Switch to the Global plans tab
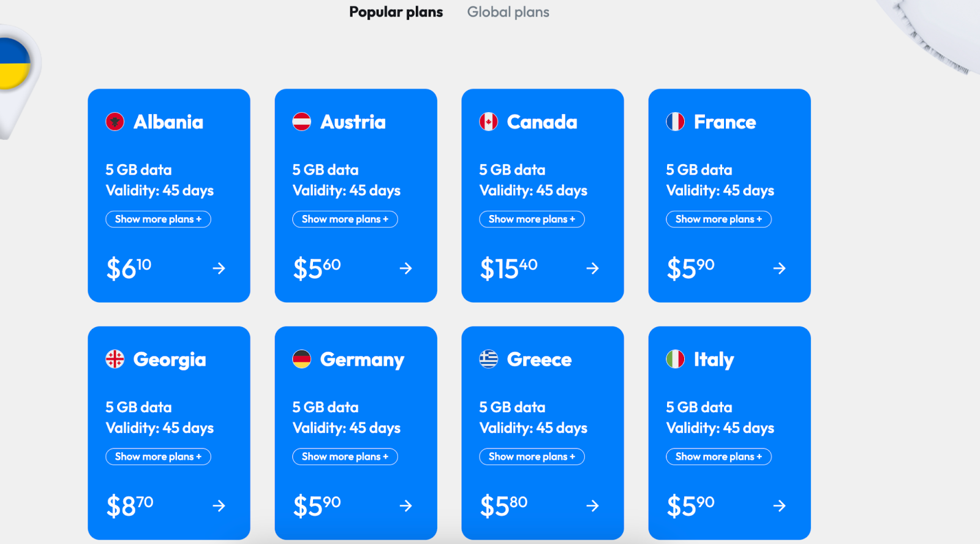The height and width of the screenshot is (544, 980). (508, 12)
